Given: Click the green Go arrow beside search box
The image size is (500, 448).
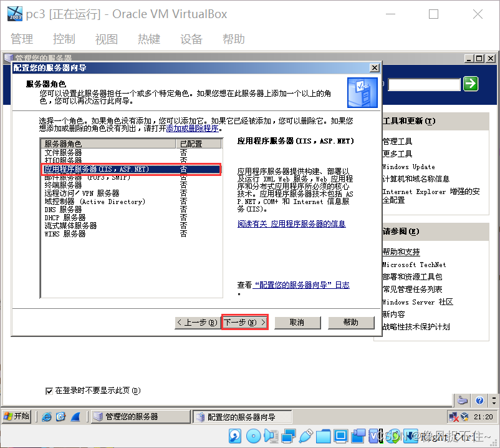Looking at the screenshot, I should tap(470, 84).
